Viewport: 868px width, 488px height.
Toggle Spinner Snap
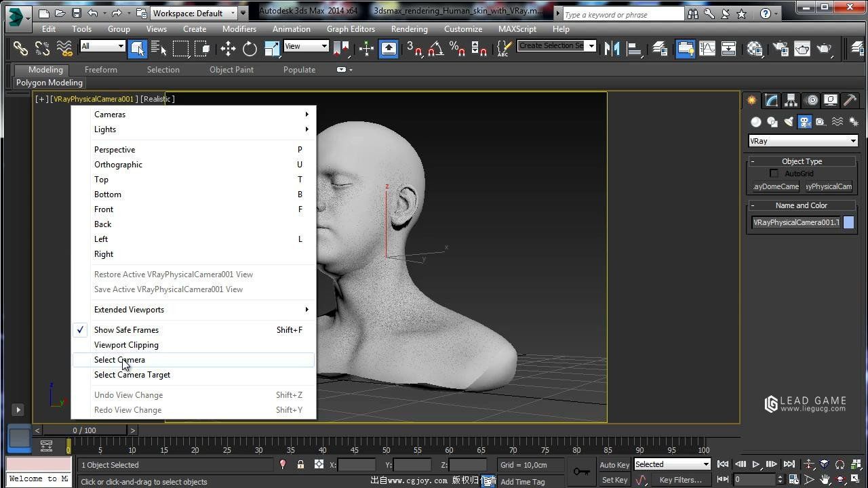pyautogui.click(x=479, y=48)
